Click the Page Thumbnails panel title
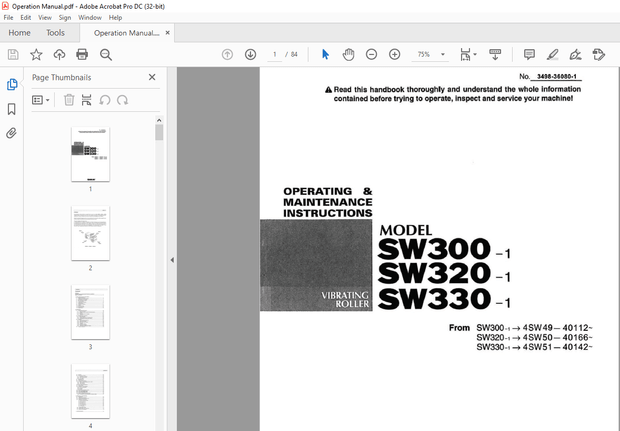This screenshot has height=431, width=620. (x=61, y=78)
